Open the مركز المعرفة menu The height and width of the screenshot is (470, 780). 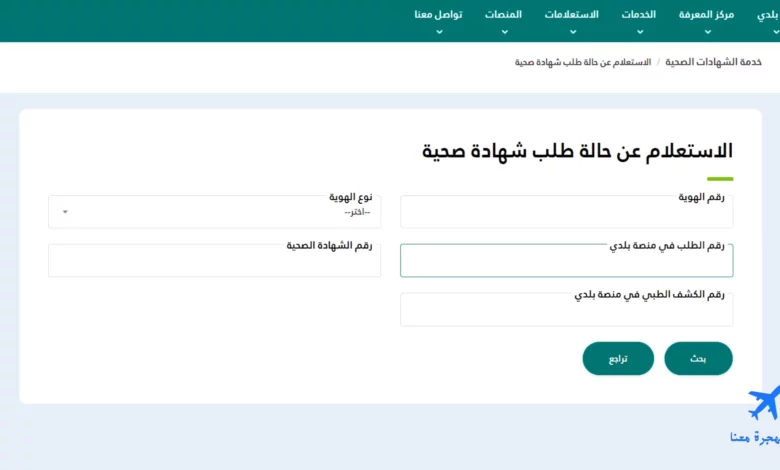tap(706, 15)
